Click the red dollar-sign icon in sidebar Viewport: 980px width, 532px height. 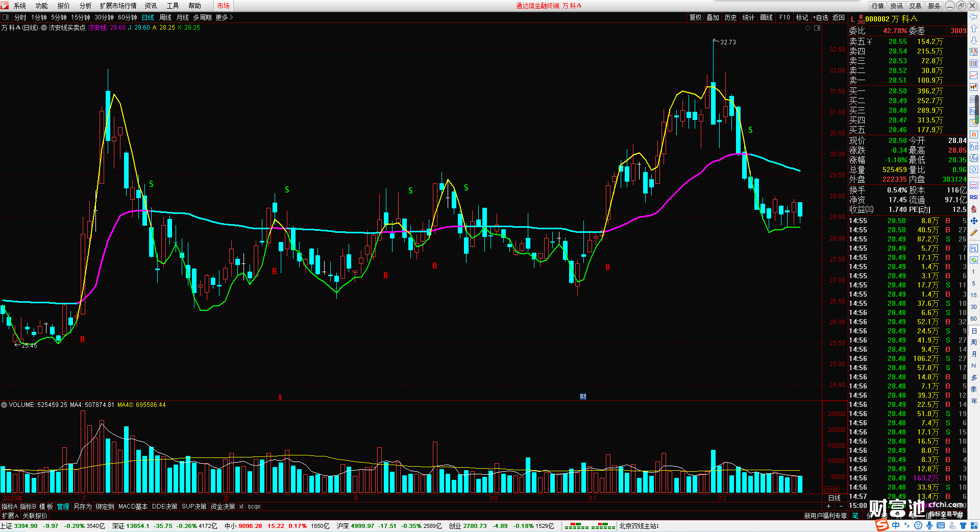pyautogui.click(x=973, y=209)
